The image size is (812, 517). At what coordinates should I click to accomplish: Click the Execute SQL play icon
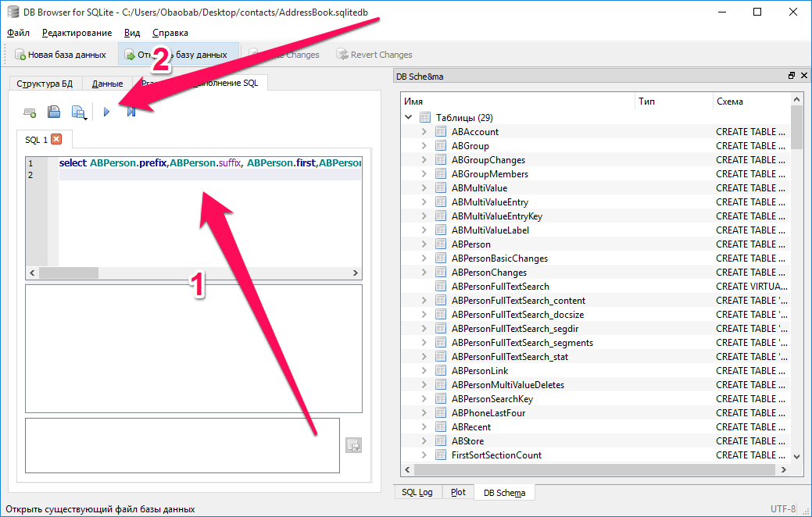(x=107, y=112)
